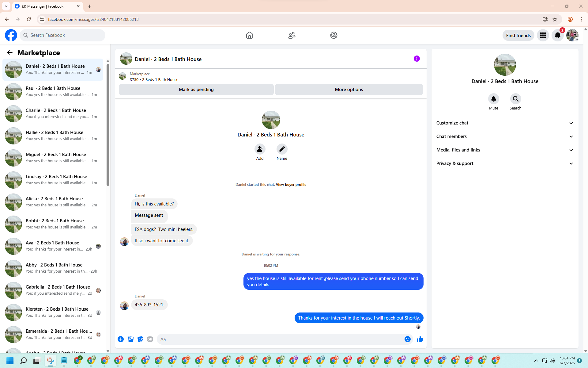Open the Facebook apps menu grid

point(543,35)
